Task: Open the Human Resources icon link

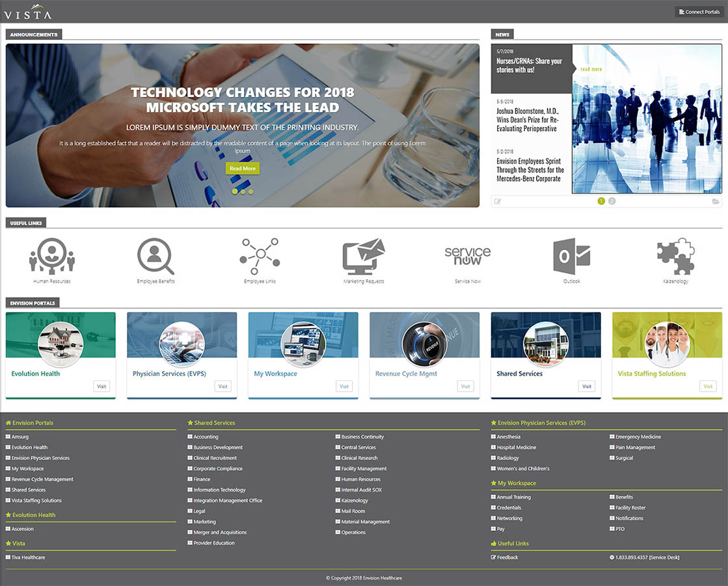Action: [52, 256]
